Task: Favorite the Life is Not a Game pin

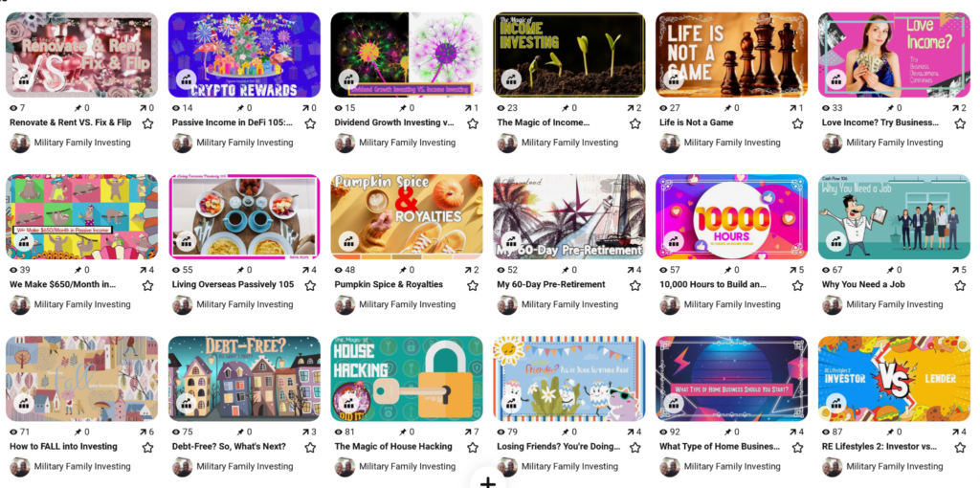Action: tap(797, 123)
